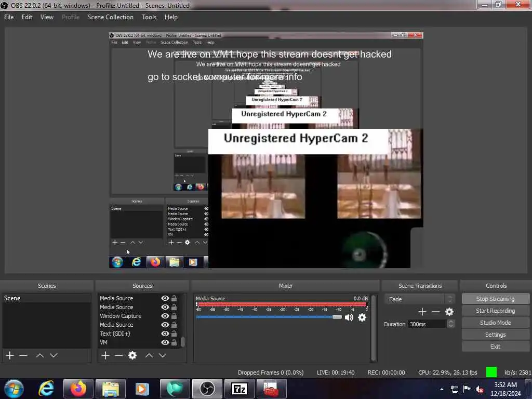Open Firefox from the taskbar

tap(78, 389)
